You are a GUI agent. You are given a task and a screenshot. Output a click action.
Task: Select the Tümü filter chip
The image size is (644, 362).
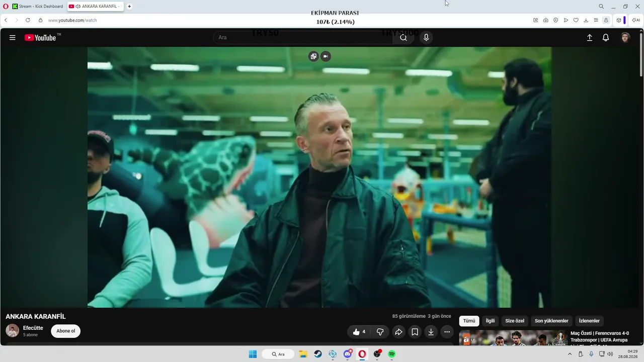(469, 321)
